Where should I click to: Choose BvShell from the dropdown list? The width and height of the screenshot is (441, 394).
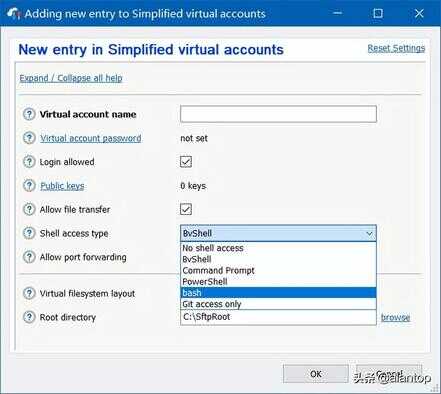278,259
